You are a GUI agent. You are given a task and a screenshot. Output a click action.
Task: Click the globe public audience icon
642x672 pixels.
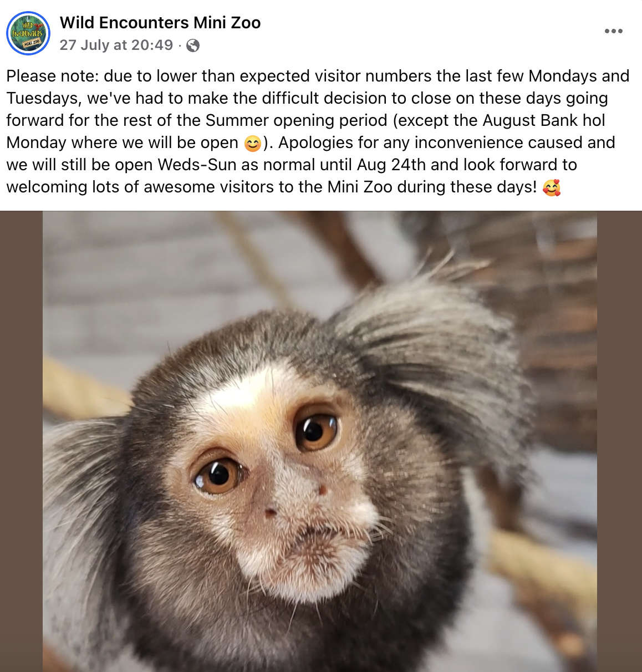(193, 45)
